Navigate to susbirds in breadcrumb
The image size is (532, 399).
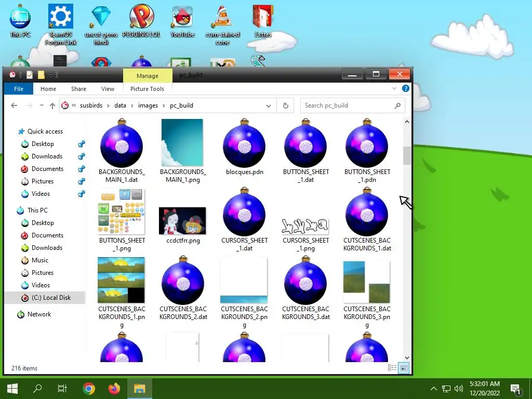[x=91, y=105]
